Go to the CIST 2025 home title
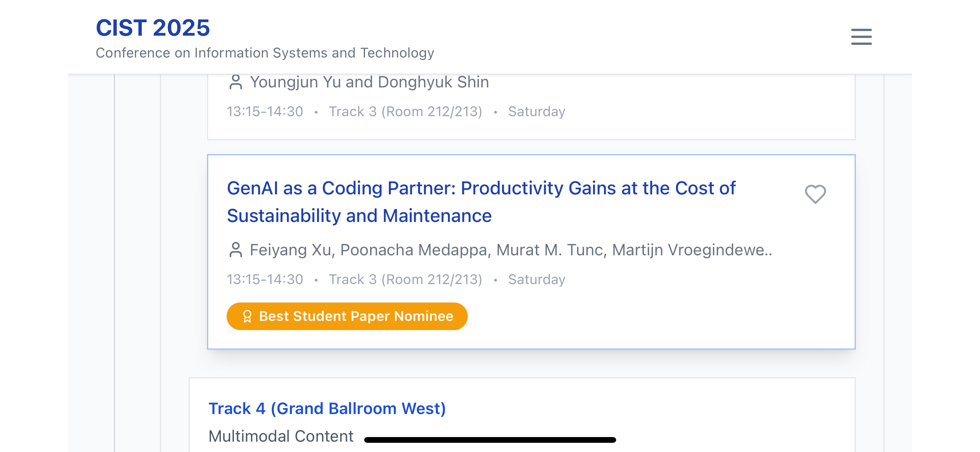The image size is (980, 452). (153, 28)
